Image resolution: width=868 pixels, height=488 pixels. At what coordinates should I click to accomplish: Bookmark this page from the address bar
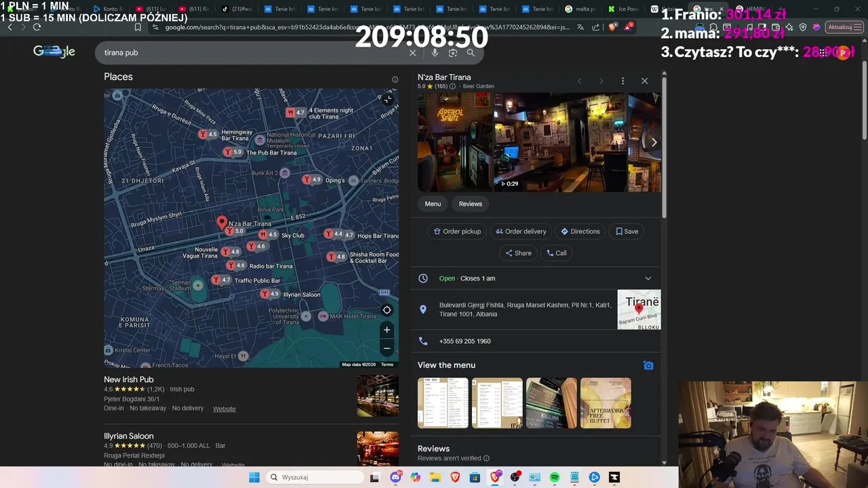[x=138, y=27]
